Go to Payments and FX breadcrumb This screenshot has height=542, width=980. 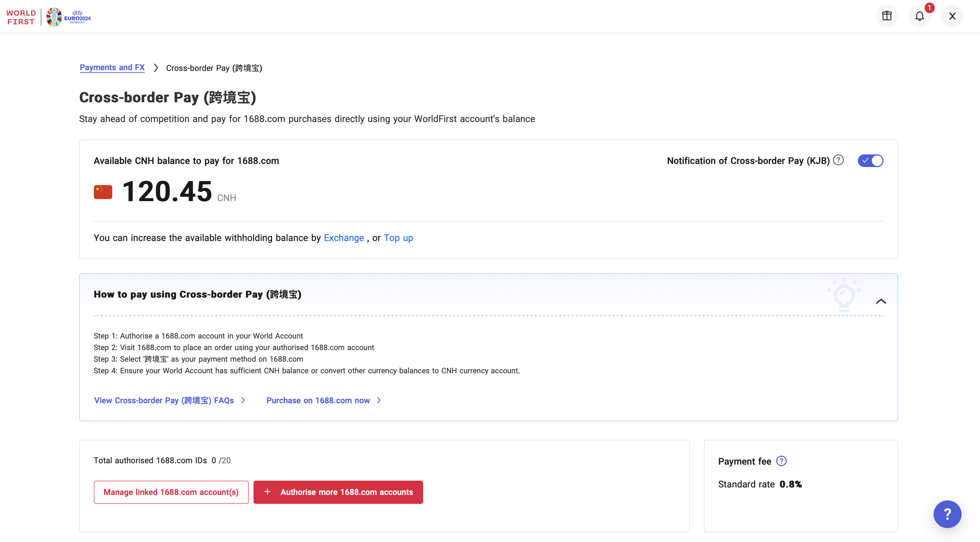(x=112, y=67)
